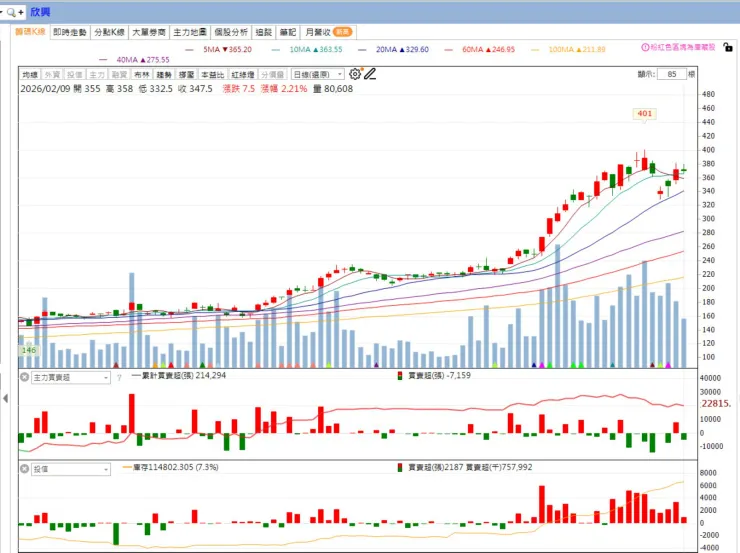Image resolution: width=740 pixels, height=553 pixels.
Task: Open the 投信 sub-chart indicator dropdown
Action: click(71, 469)
